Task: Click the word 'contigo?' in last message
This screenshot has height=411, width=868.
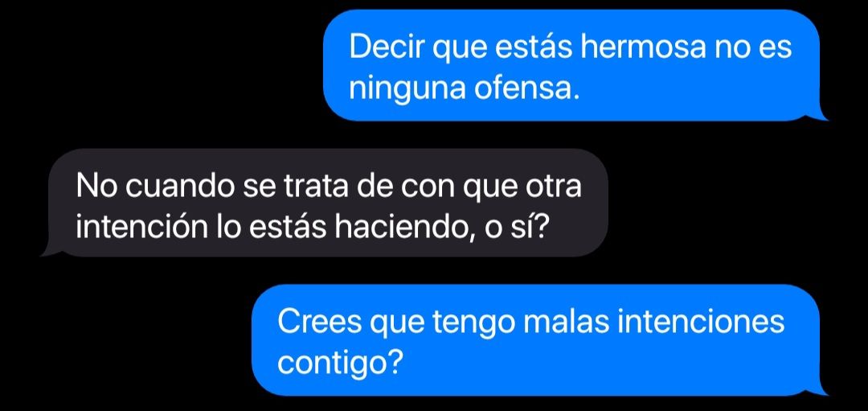Action: pyautogui.click(x=339, y=364)
